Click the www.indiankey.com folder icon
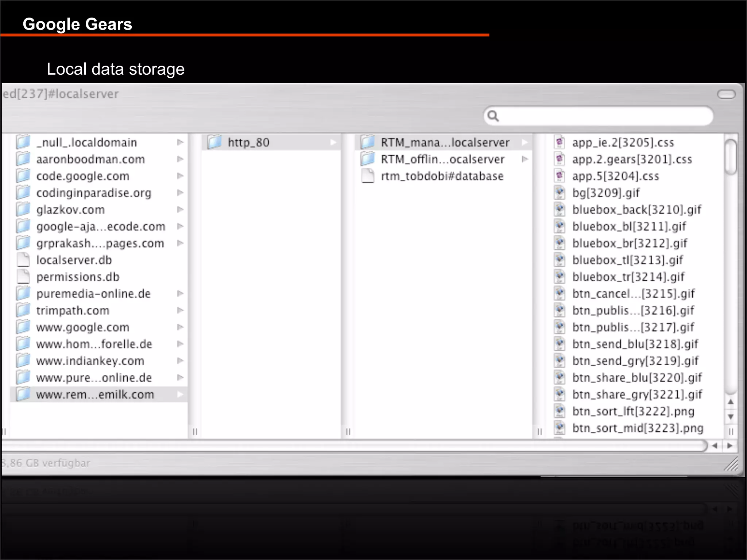Image resolution: width=747 pixels, height=560 pixels. point(23,361)
